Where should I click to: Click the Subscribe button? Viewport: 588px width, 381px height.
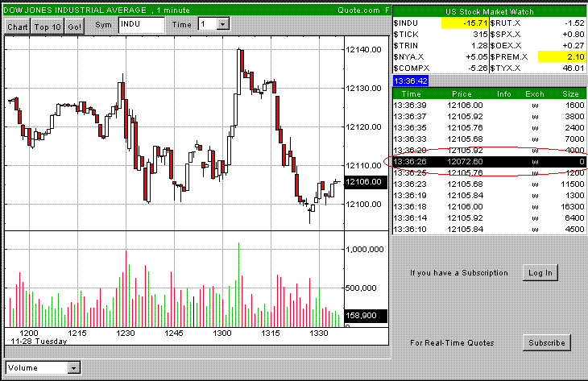[547, 343]
